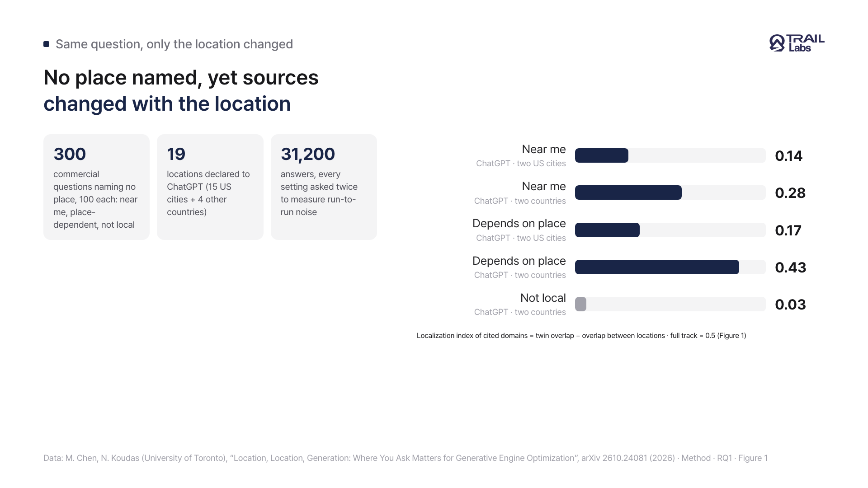868x488 pixels.
Task: Click the '19' stat number
Action: [176, 154]
